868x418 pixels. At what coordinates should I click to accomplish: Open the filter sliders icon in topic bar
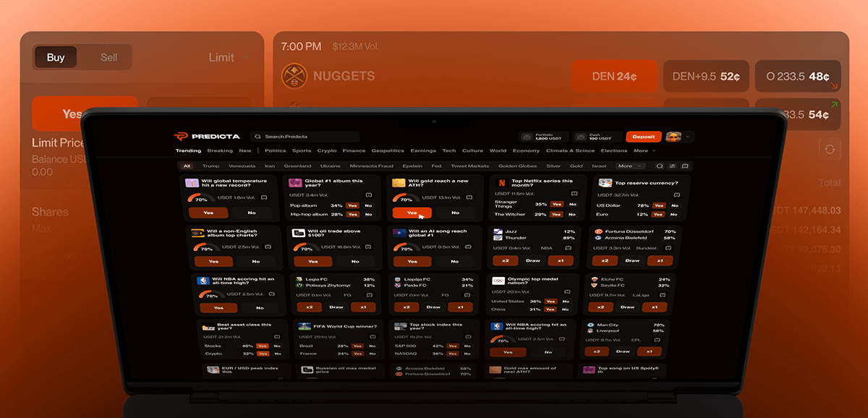(672, 166)
